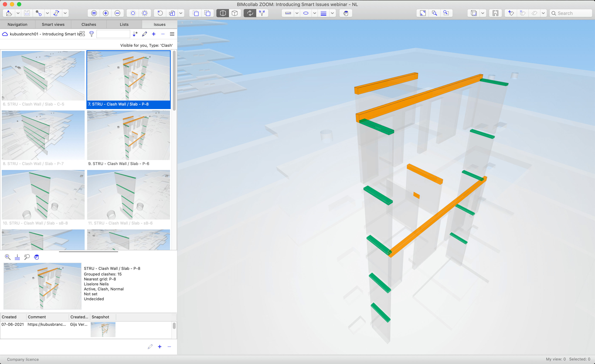Click the dotted-corner overlapping squares icon
Screen dimensions: 595x364
coord(207,13)
